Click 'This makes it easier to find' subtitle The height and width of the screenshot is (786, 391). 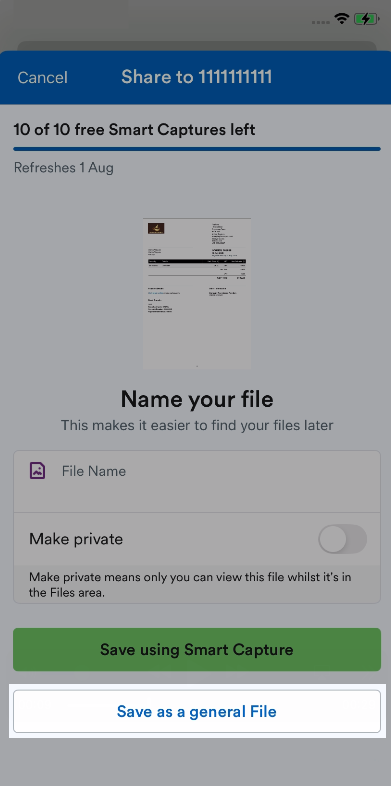click(x=197, y=426)
